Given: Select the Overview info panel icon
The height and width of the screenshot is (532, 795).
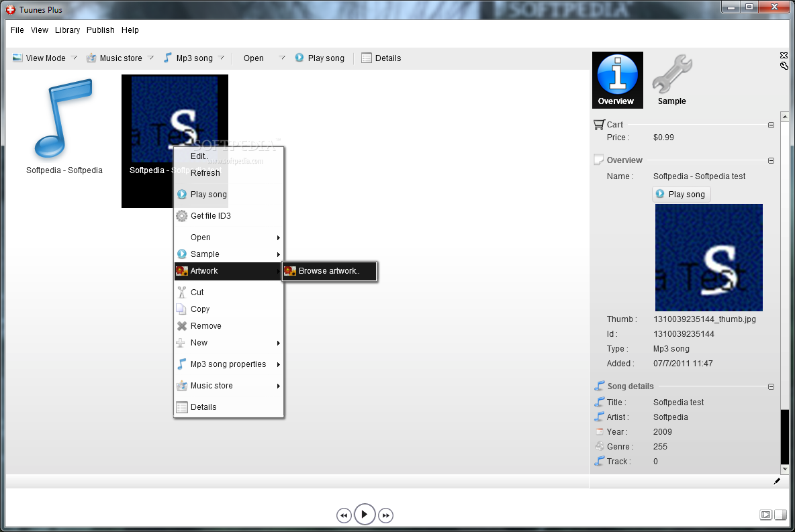Looking at the screenshot, I should click(x=618, y=80).
